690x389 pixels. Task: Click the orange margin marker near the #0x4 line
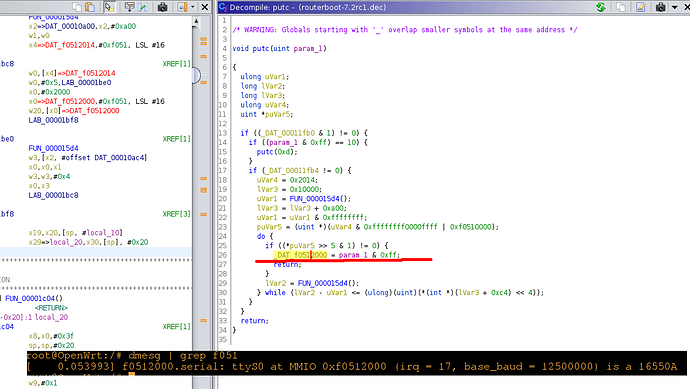point(204,178)
